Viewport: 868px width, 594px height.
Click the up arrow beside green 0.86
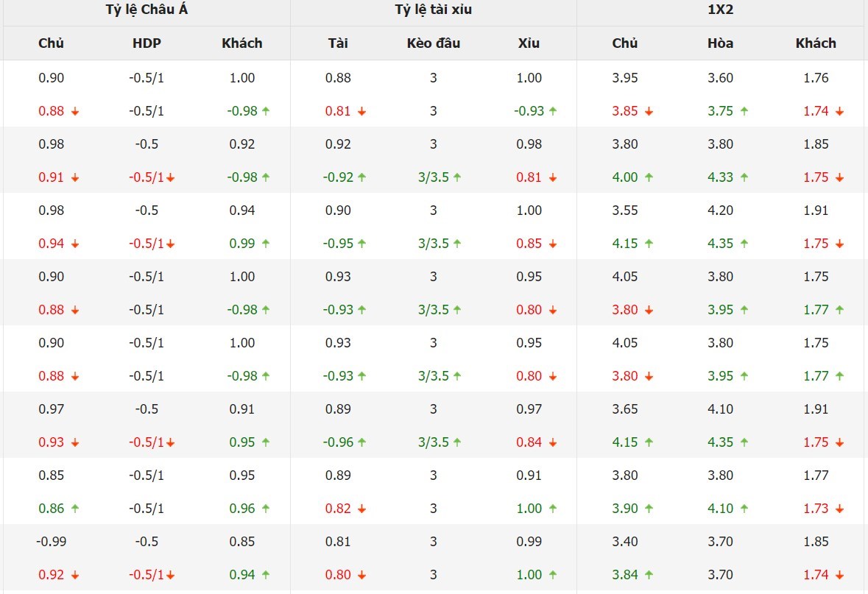tap(75, 509)
